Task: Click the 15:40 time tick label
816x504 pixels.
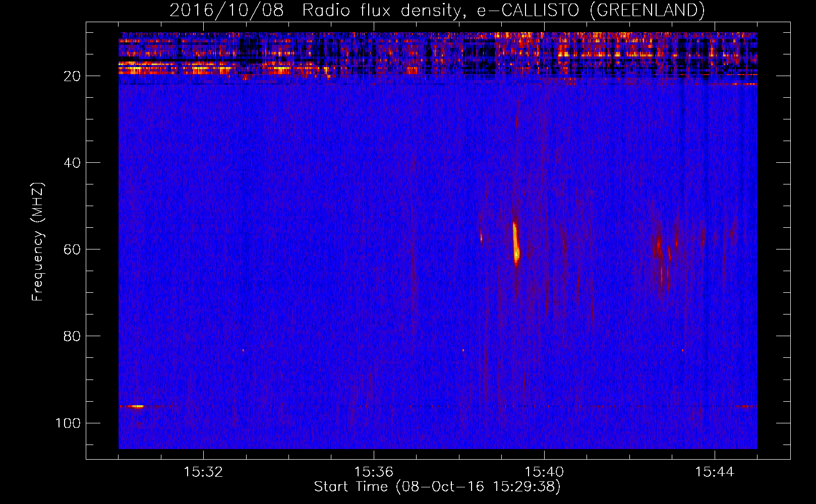Action: [544, 472]
